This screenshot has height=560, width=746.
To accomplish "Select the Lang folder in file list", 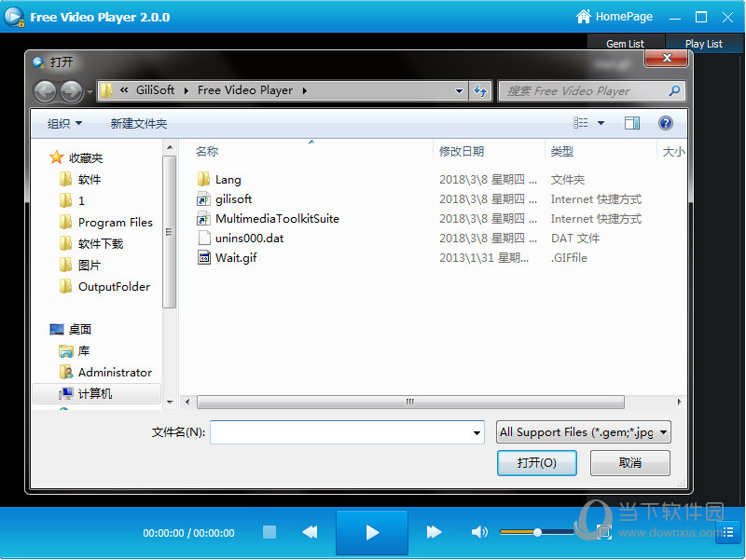I will (228, 179).
